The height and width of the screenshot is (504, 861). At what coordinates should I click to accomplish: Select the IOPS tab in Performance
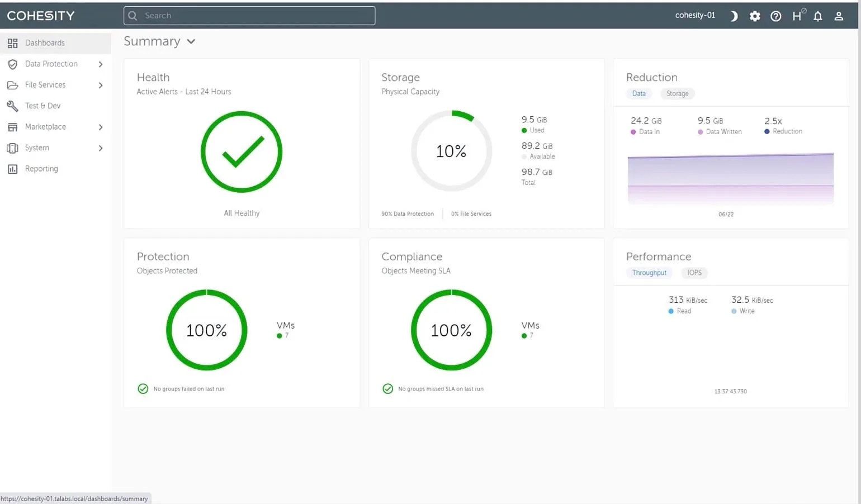tap(694, 273)
